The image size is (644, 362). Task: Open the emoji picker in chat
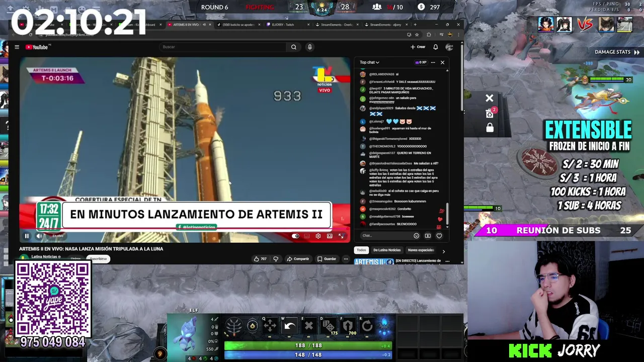click(x=416, y=236)
